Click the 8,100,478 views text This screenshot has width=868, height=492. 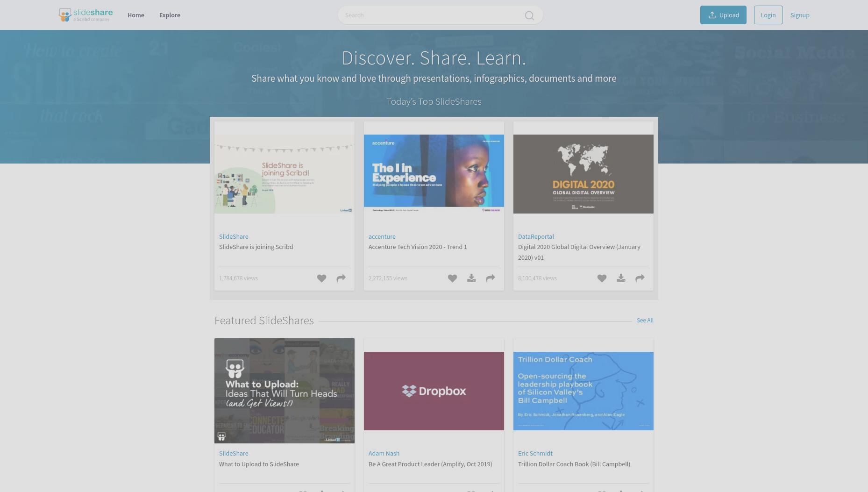tap(537, 278)
